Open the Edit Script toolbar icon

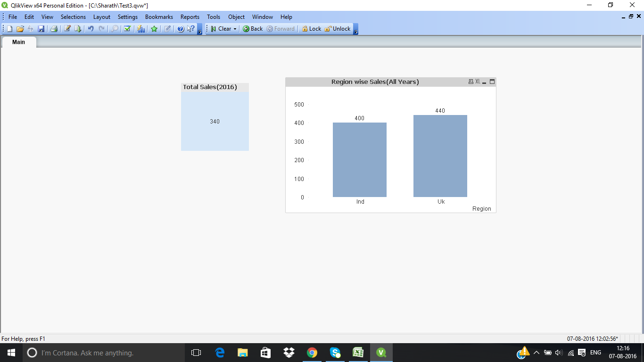pos(67,29)
